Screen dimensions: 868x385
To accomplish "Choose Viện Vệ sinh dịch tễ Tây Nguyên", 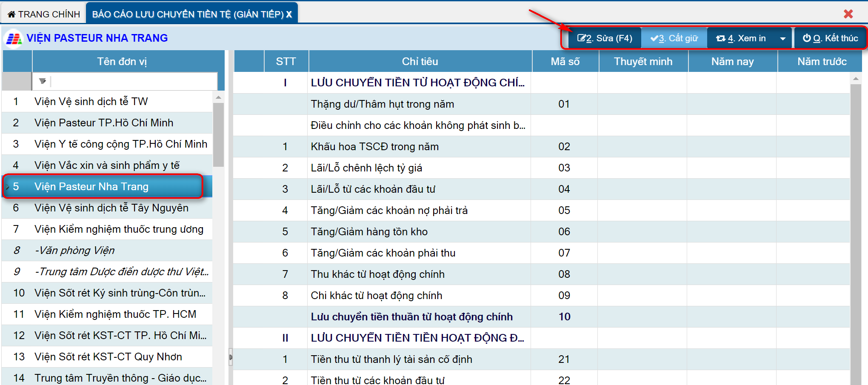I will tap(111, 208).
